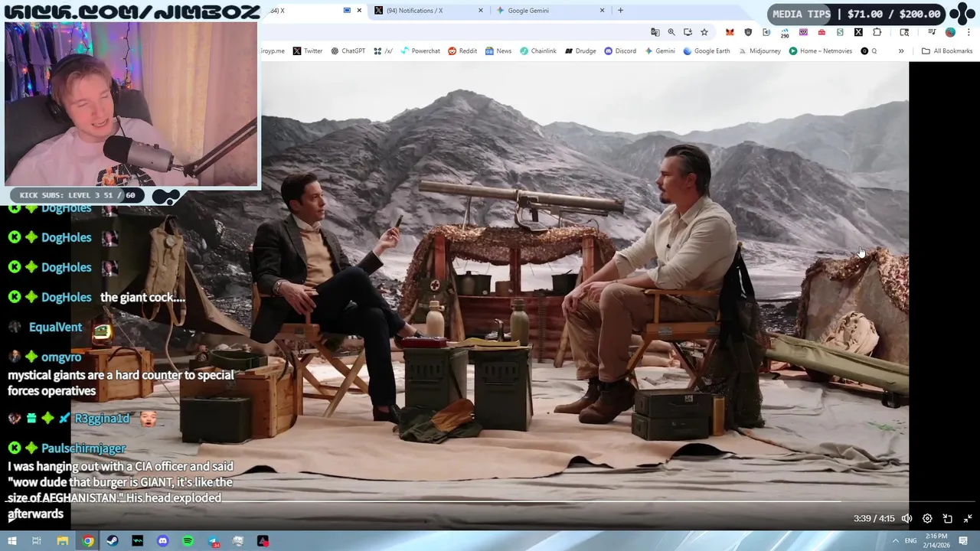Toggle picture-in-picture mode for the video
The width and height of the screenshot is (980, 551).
948,518
